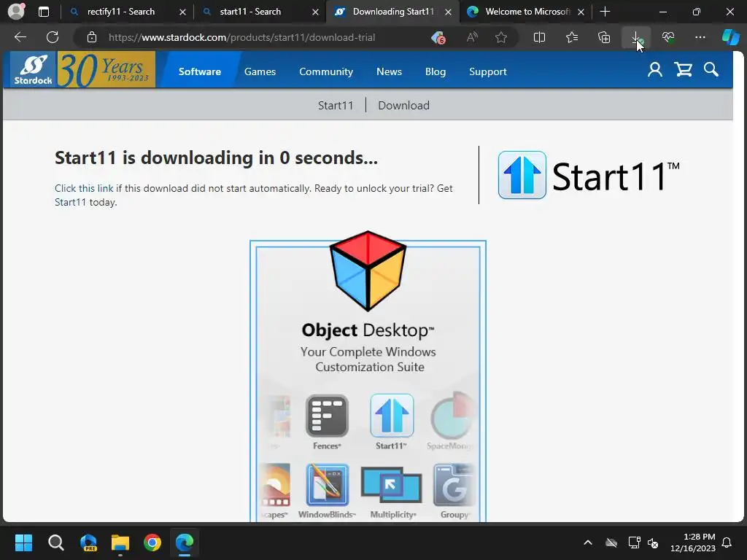
Task: Start Read aloud from address bar
Action: coord(472,37)
